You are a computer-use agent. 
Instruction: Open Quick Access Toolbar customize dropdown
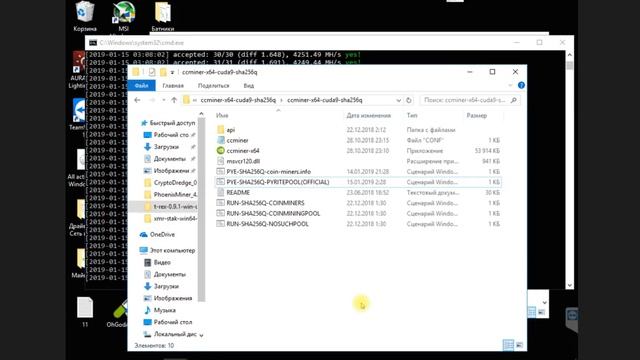(172, 72)
